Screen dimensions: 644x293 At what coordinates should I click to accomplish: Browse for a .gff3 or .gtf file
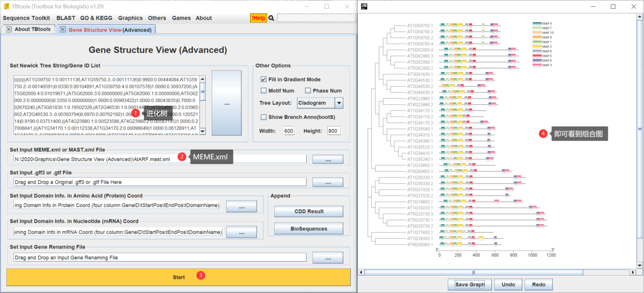coord(327,183)
